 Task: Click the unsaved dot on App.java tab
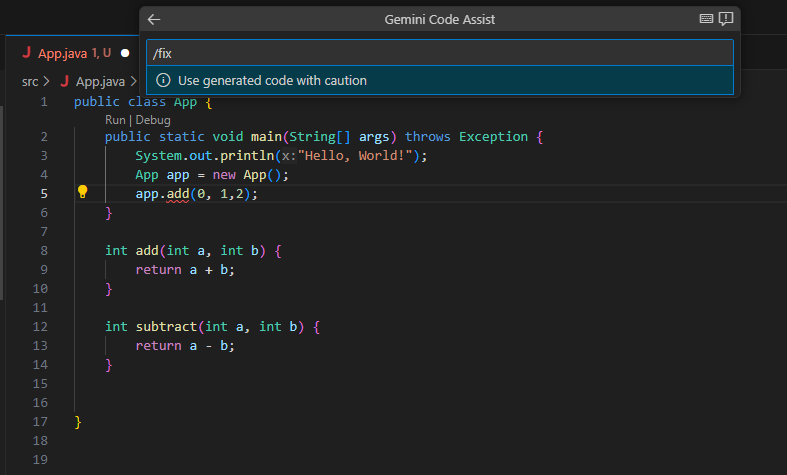pyautogui.click(x=125, y=53)
